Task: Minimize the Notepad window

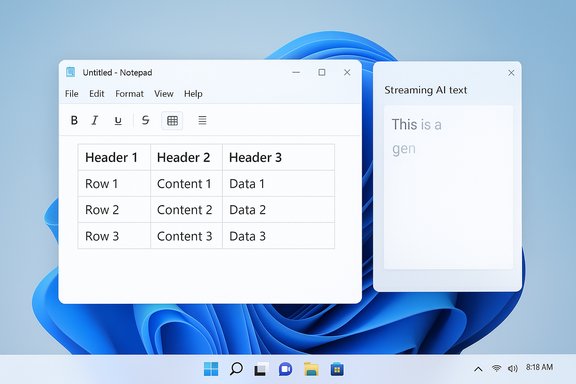Action: pos(296,72)
